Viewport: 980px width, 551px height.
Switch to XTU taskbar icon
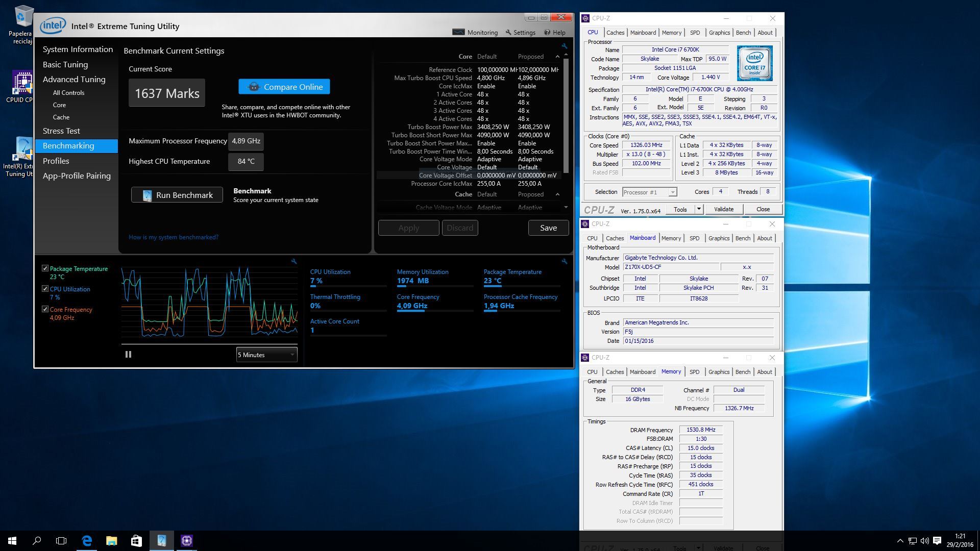[161, 541]
